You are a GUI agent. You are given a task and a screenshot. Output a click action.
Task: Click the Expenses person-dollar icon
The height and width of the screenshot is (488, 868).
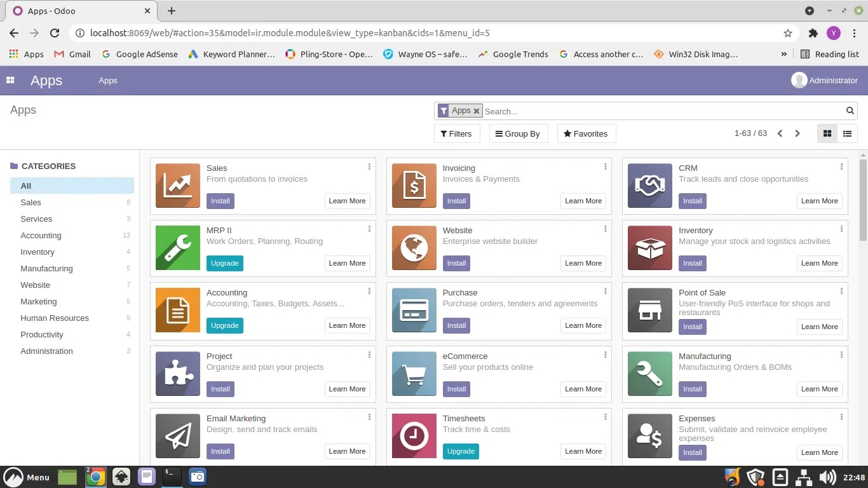[650, 436]
